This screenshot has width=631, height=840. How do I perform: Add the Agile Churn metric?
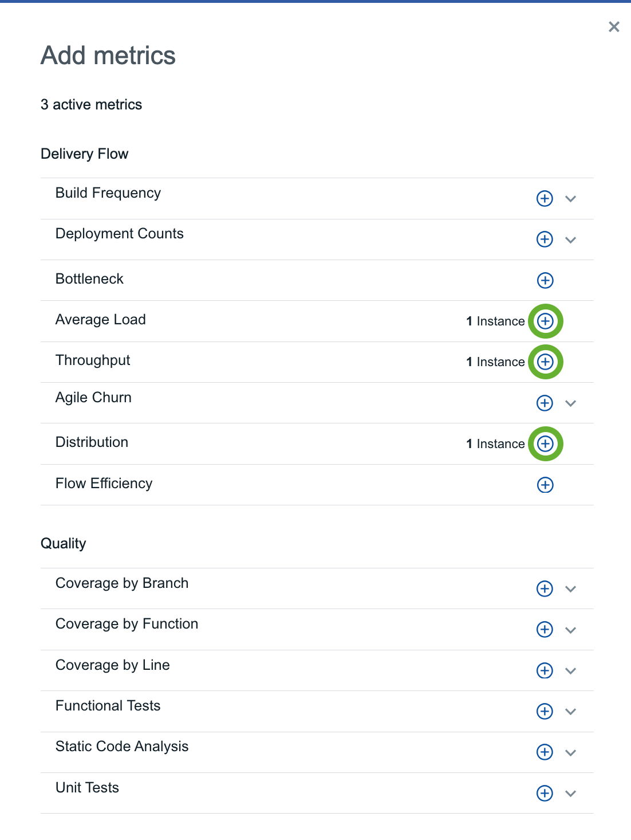point(545,403)
